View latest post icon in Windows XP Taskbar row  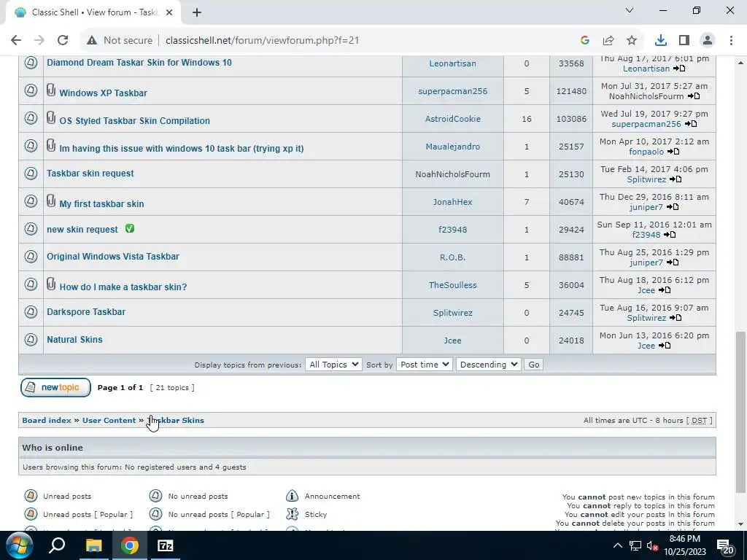(694, 96)
